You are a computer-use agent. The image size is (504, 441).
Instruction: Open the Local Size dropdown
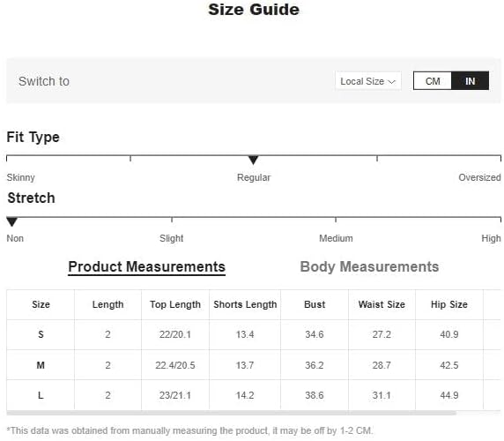point(368,81)
